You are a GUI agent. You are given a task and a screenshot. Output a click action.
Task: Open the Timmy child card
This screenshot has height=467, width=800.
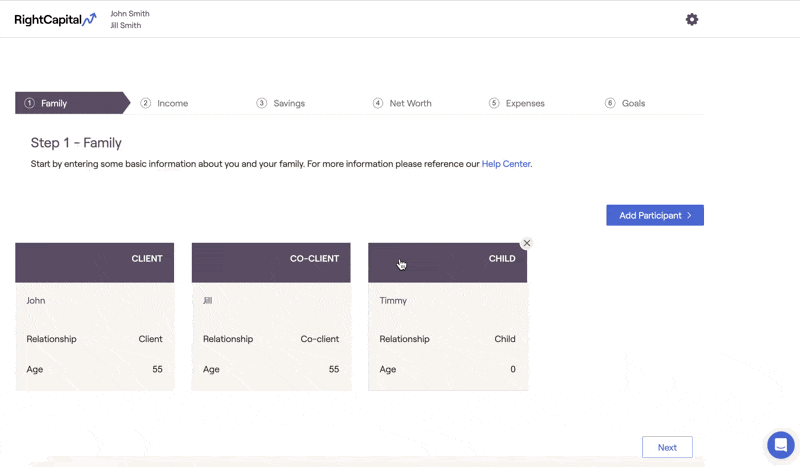(x=447, y=316)
